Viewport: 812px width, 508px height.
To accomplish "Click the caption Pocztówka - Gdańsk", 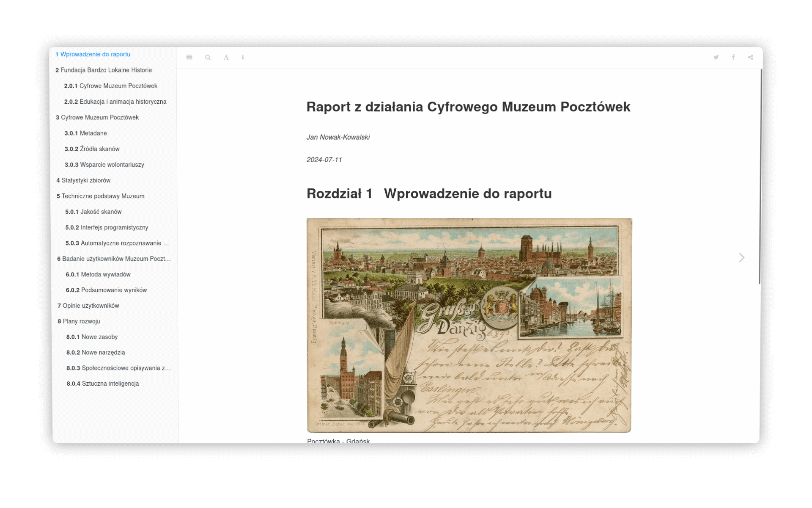I will click(x=338, y=441).
